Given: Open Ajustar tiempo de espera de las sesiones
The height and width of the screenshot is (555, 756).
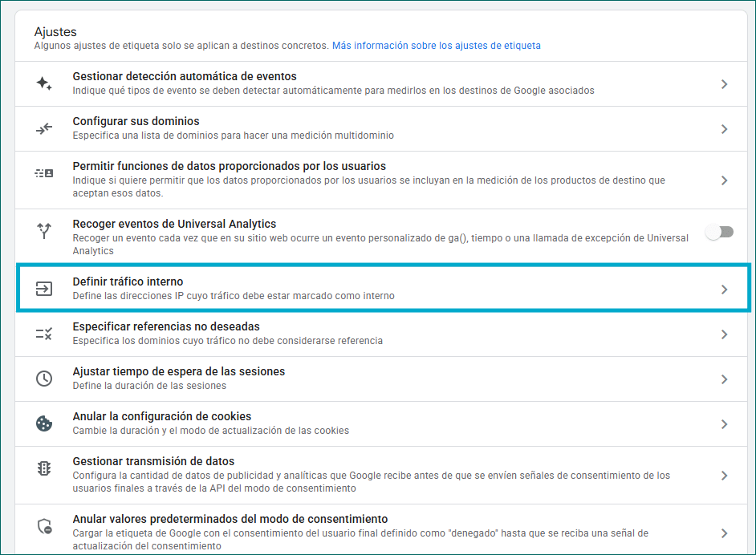Looking at the screenshot, I should pos(178,371).
